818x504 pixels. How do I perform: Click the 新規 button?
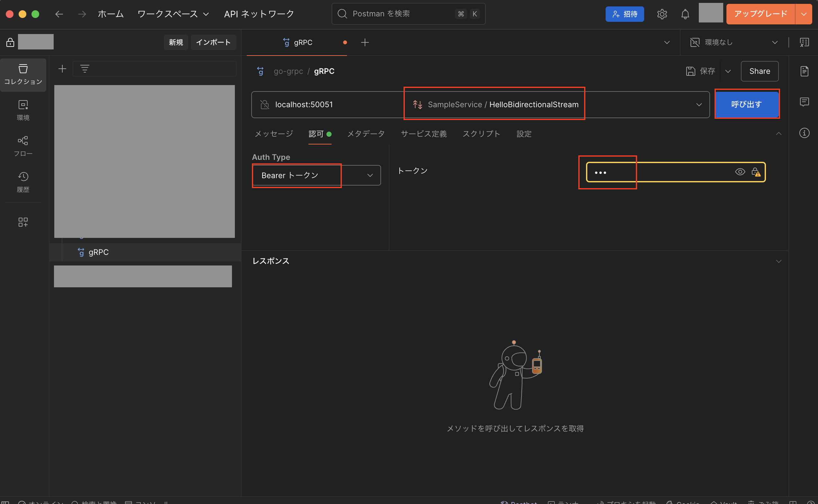(x=176, y=42)
